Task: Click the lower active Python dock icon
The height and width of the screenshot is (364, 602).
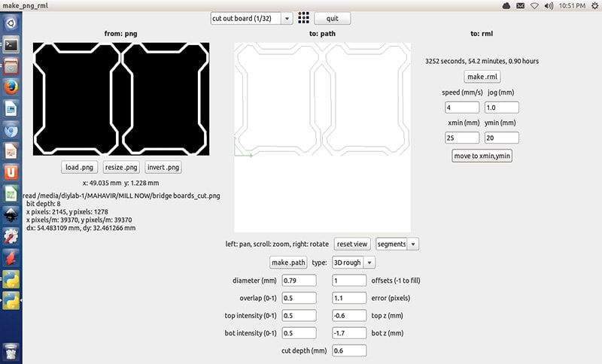Action: pos(11,300)
